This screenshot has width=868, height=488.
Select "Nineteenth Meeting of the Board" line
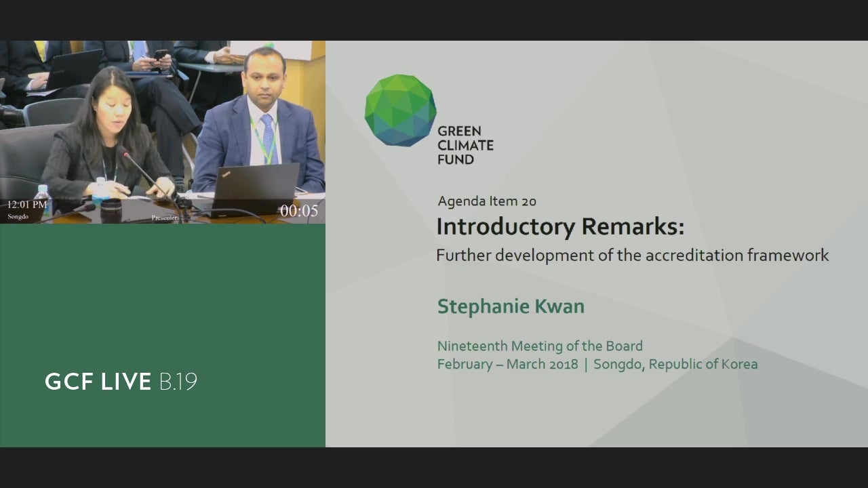tap(540, 346)
